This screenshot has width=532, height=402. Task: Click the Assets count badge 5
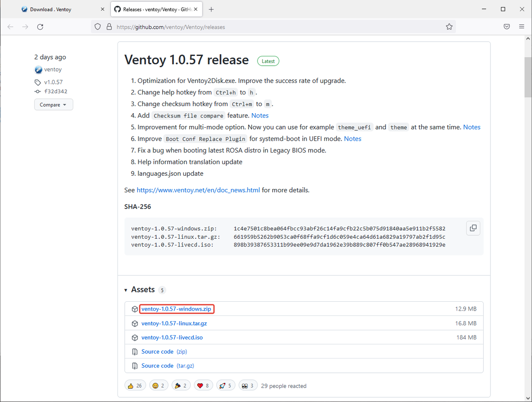(x=162, y=291)
